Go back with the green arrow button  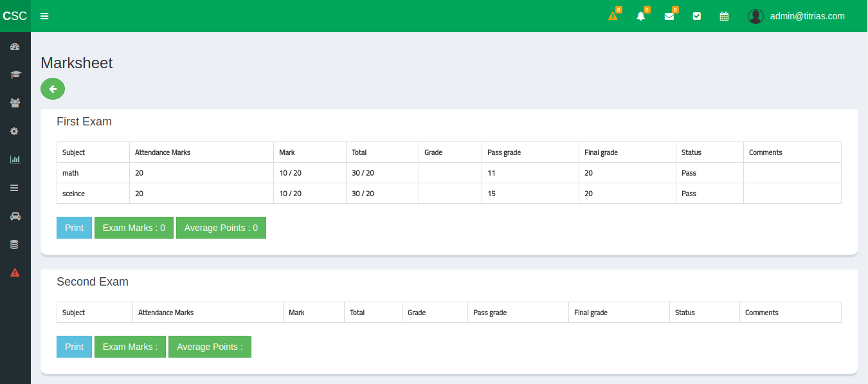point(53,89)
